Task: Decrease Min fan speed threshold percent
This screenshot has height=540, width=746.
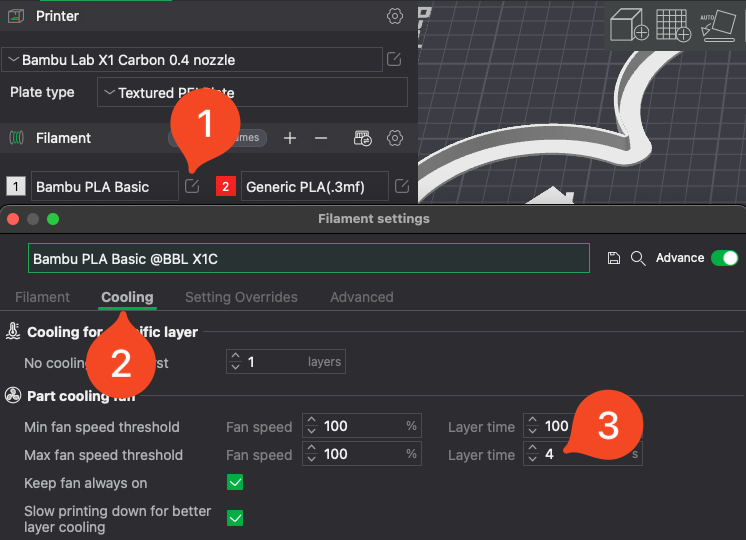Action: pos(312,432)
